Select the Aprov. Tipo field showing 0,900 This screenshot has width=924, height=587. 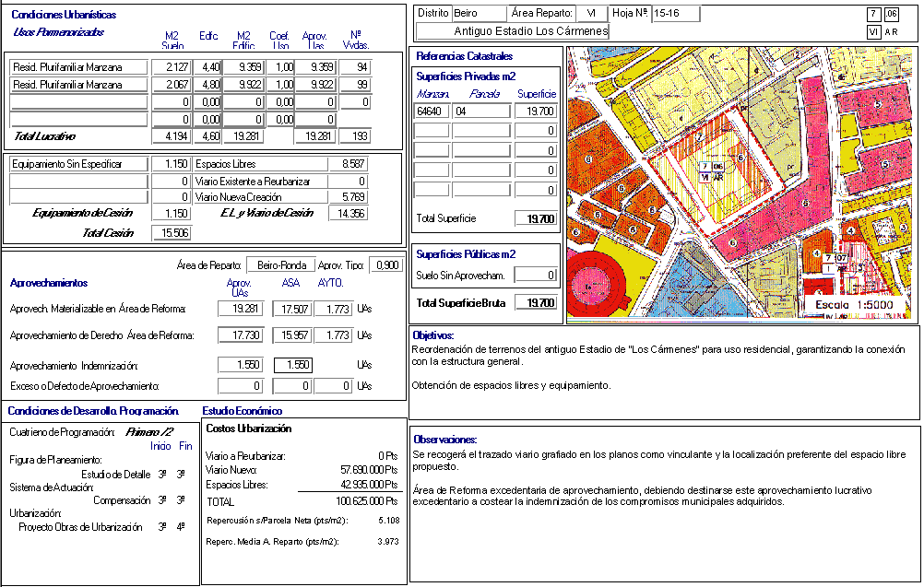(x=386, y=265)
